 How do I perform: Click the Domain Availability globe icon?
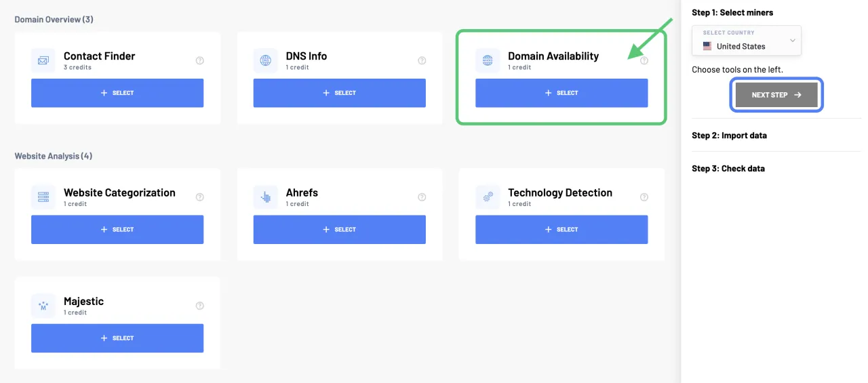click(488, 61)
